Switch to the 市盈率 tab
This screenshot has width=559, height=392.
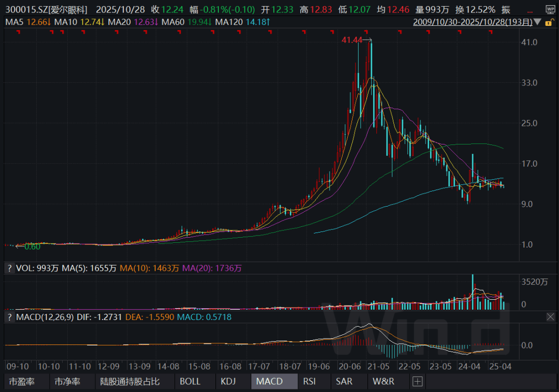[21, 382]
